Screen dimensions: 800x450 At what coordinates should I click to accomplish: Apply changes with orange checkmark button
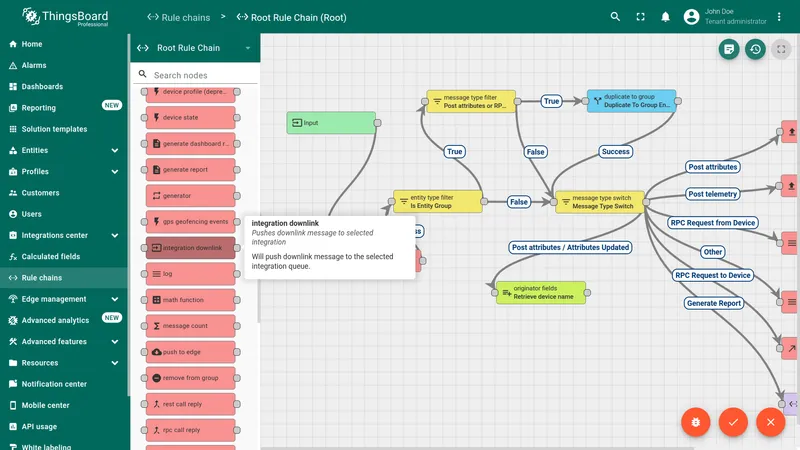pyautogui.click(x=733, y=422)
